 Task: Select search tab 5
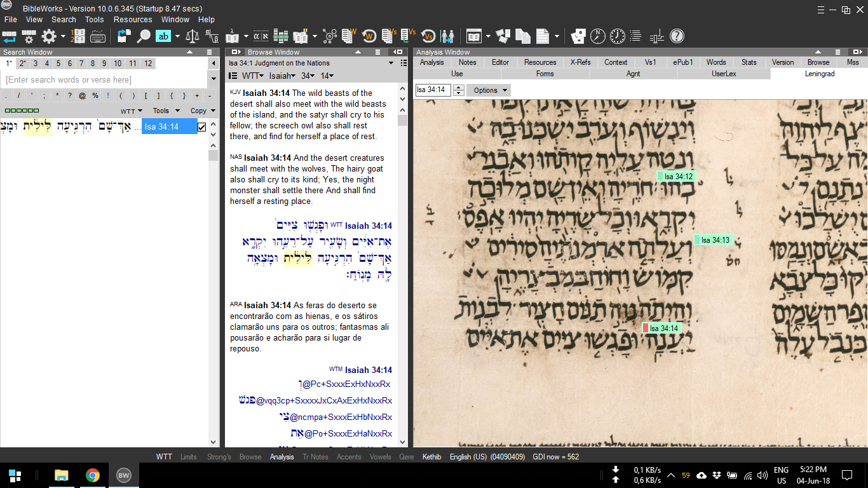click(x=58, y=64)
